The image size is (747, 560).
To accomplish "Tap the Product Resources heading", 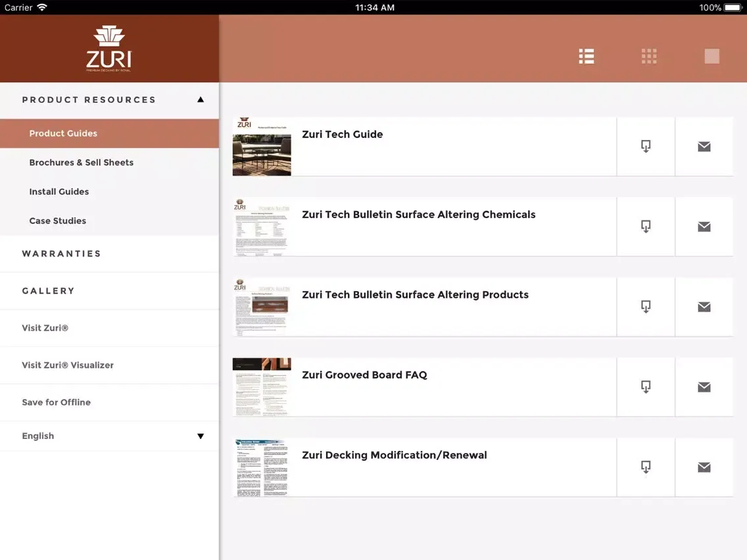I will point(89,99).
